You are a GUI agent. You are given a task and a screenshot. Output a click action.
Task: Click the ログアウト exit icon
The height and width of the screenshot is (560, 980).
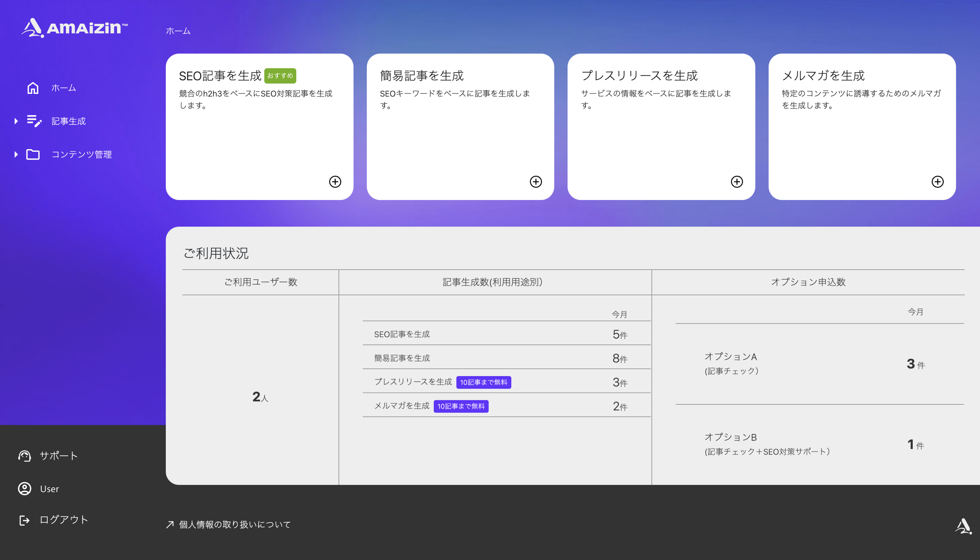25,520
